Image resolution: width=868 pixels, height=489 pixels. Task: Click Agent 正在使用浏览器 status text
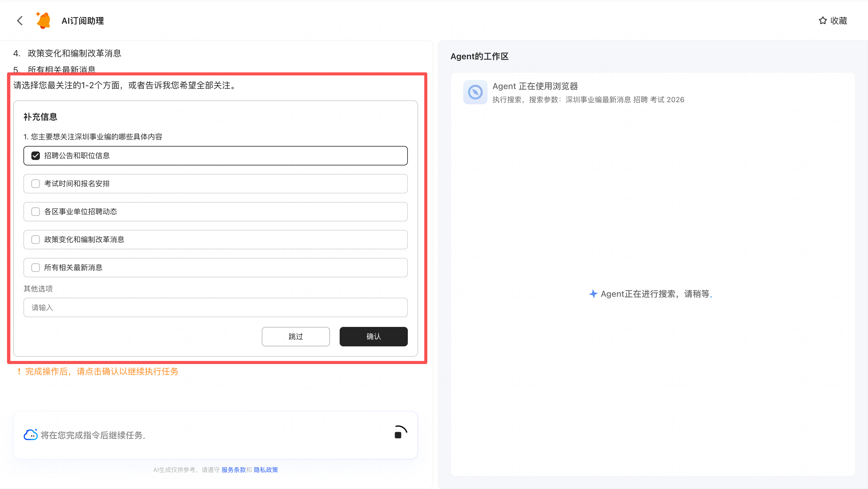(x=535, y=86)
